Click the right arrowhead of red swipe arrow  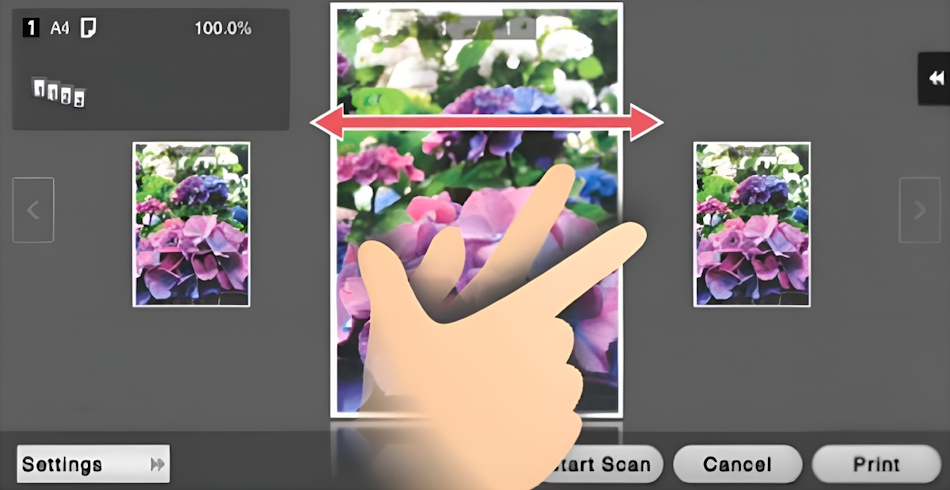pos(646,122)
